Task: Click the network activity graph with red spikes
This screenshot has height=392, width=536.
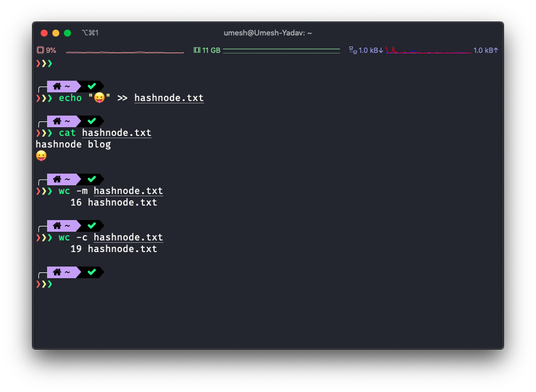Action: click(x=428, y=51)
